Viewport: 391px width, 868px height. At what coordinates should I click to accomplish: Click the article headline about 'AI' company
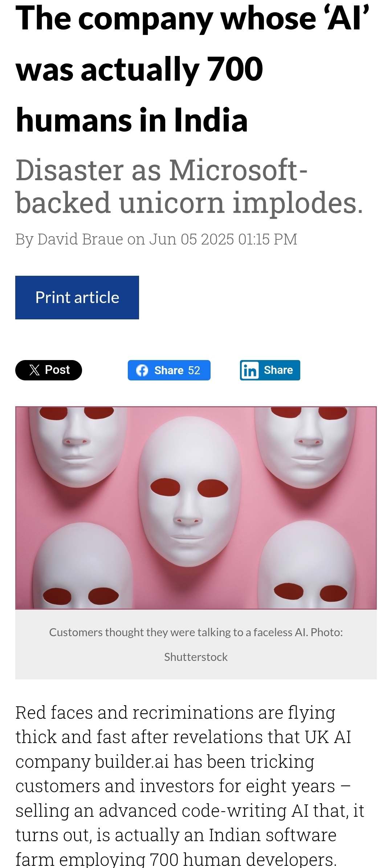(192, 69)
